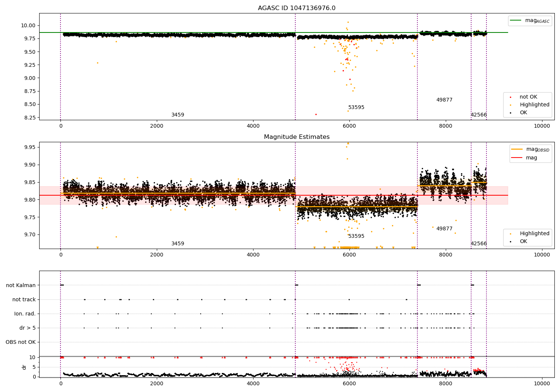Click obsid label 53595 in top plot

356,108
